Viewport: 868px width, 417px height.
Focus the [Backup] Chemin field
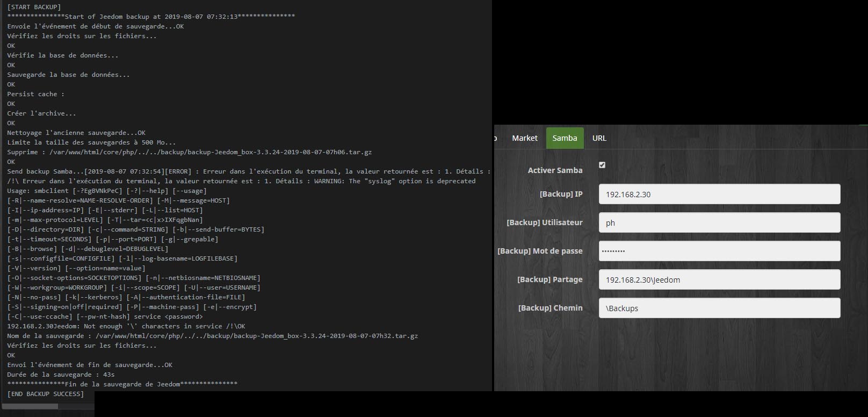(x=719, y=308)
